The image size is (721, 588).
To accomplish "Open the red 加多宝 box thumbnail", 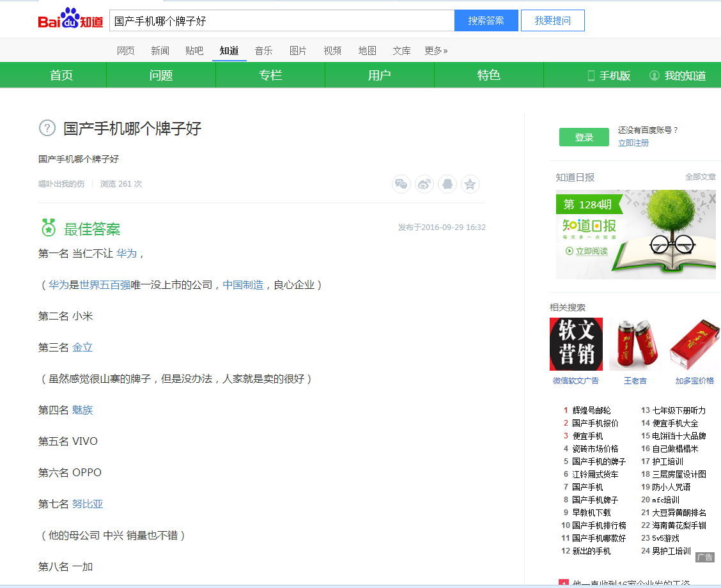I will (694, 344).
